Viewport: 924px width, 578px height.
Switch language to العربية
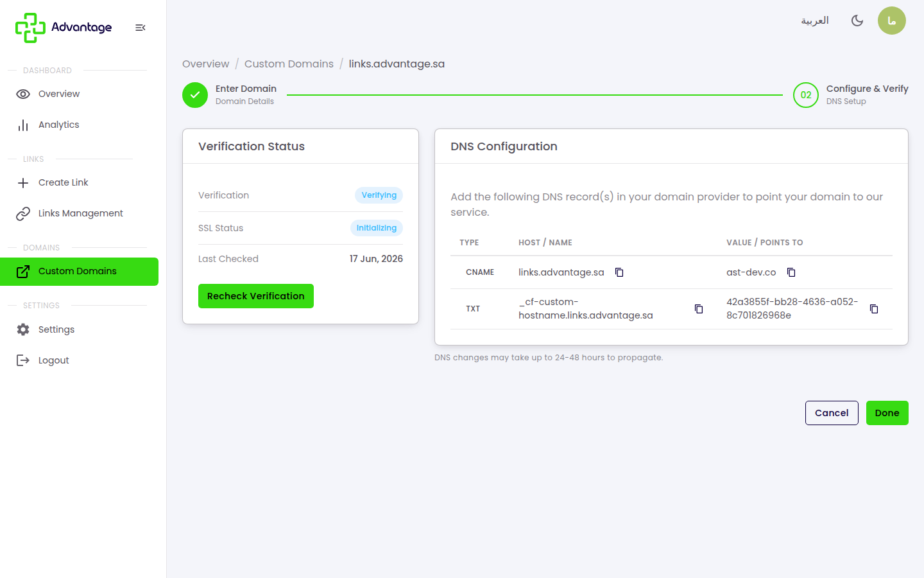[815, 21]
